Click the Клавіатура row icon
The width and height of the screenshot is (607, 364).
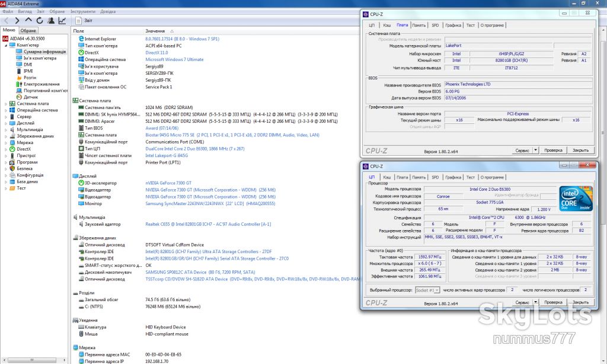(x=81, y=327)
